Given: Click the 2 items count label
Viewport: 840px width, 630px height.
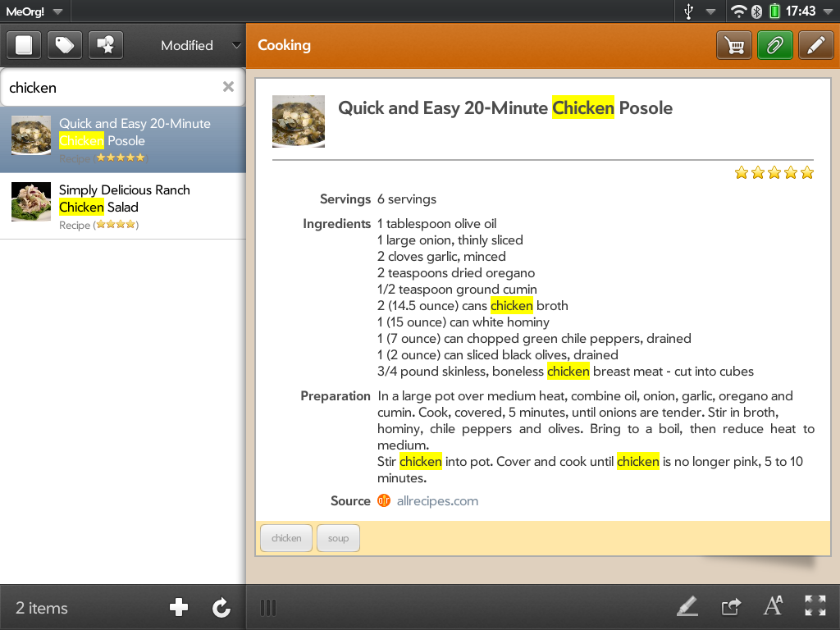Looking at the screenshot, I should (42, 608).
